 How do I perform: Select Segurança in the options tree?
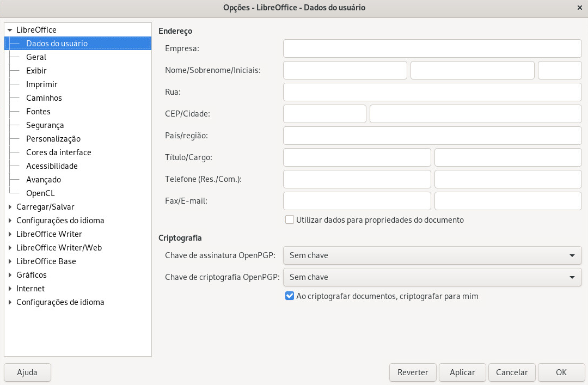(45, 125)
